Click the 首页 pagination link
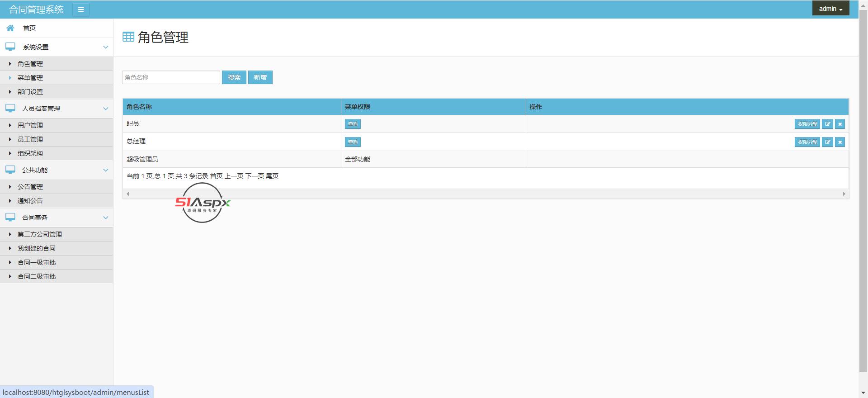868x398 pixels. pyautogui.click(x=217, y=176)
